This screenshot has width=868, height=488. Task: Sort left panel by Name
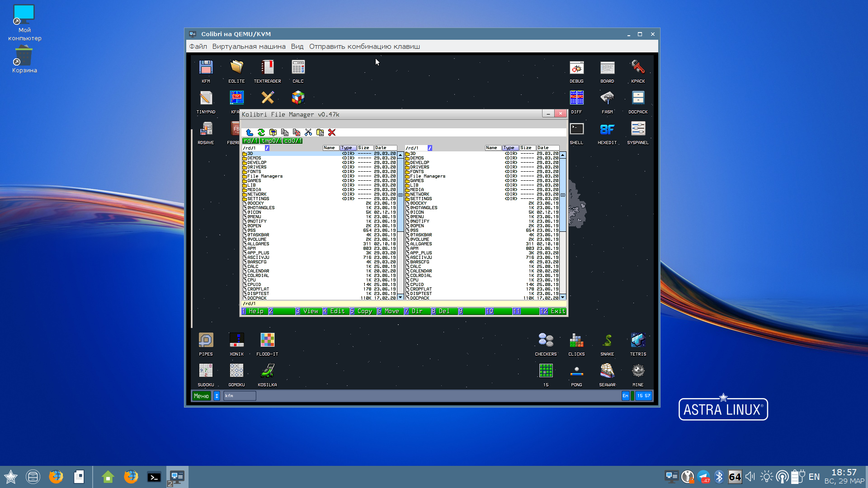(x=331, y=148)
